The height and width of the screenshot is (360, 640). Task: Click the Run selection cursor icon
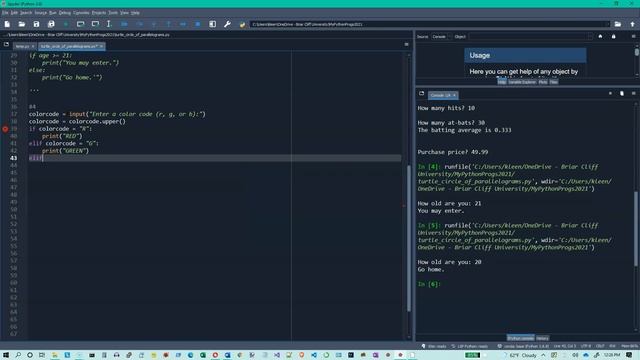point(109,24)
